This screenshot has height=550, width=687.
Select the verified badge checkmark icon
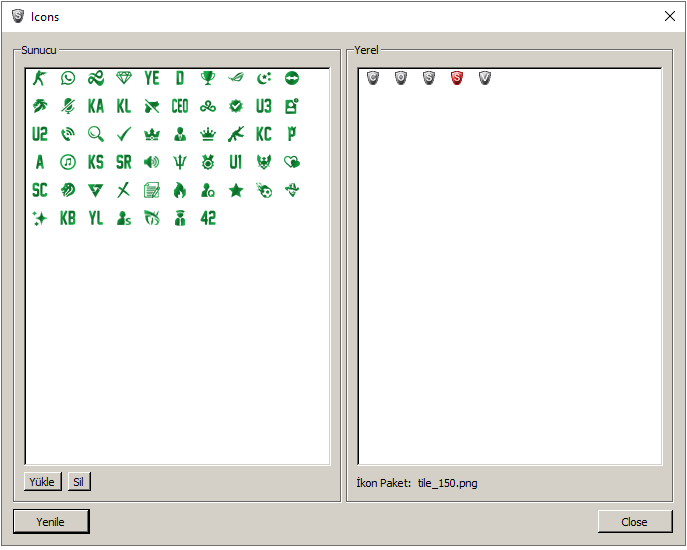click(236, 106)
